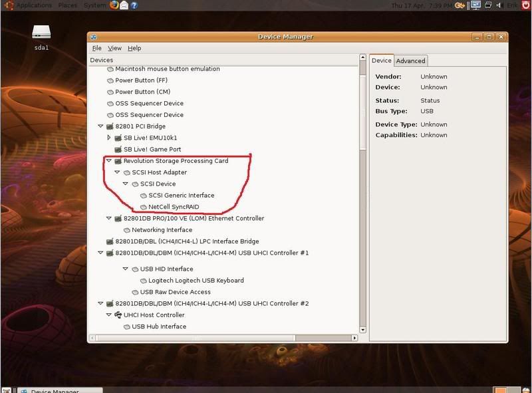The height and width of the screenshot is (393, 532).
Task: Click the Ethernet Controller card icon
Action: tap(118, 219)
